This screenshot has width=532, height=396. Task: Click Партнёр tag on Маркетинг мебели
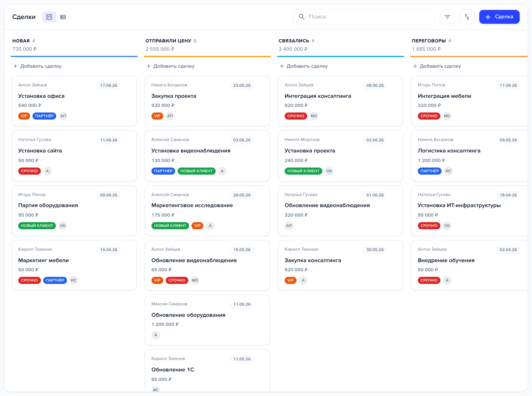point(55,280)
